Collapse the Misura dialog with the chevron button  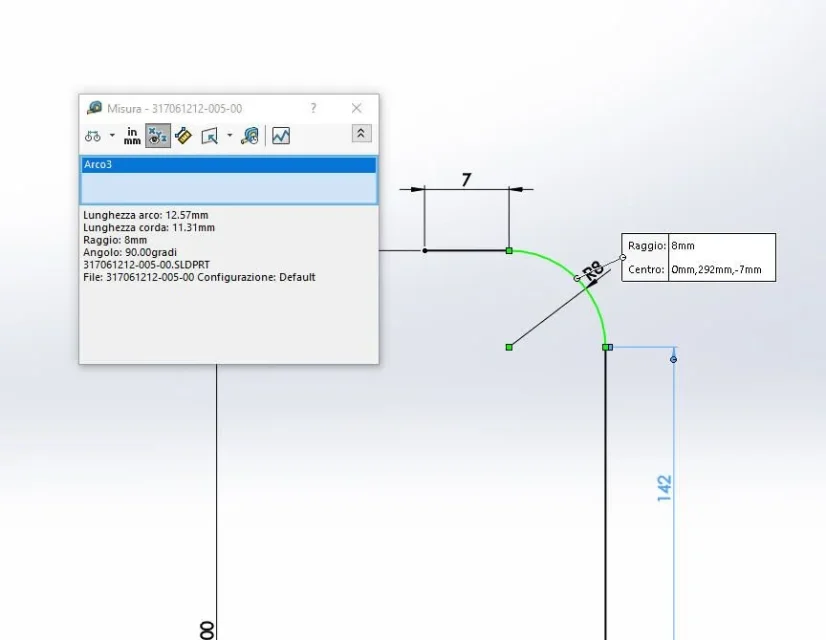[x=361, y=133]
